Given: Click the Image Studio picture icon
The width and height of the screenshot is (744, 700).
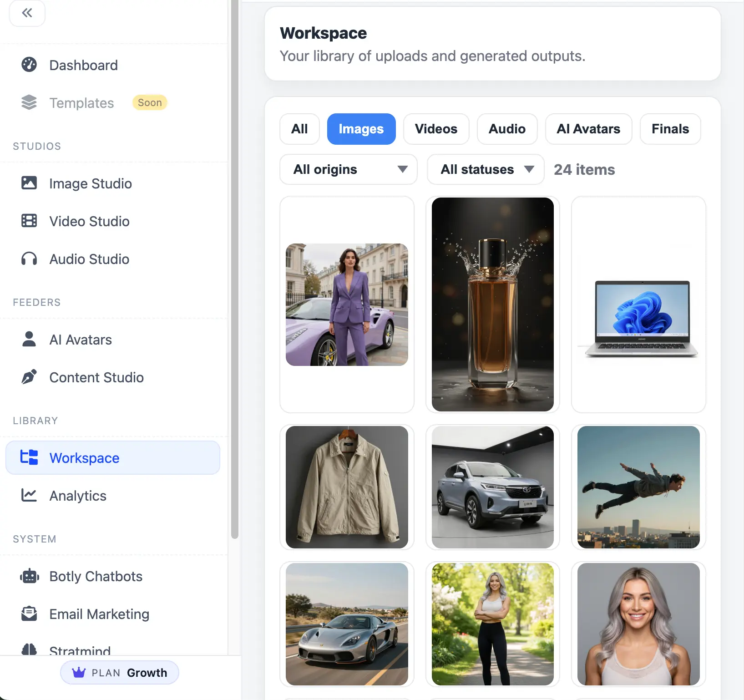Looking at the screenshot, I should (29, 183).
